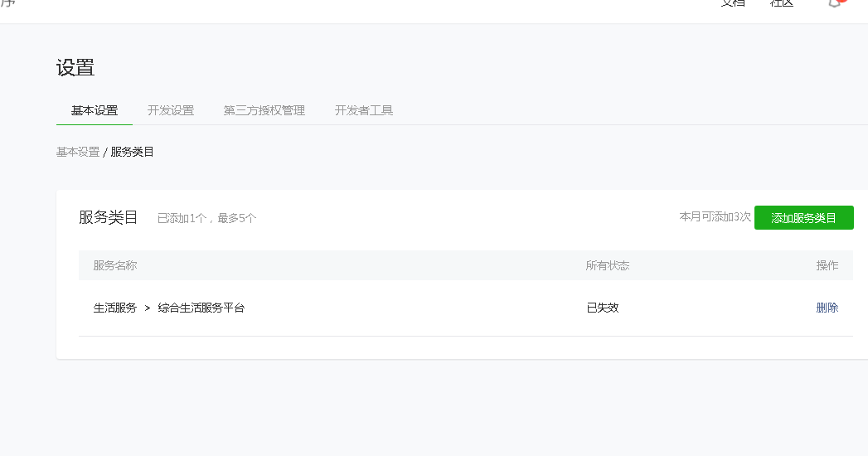Click 服务类目 in the breadcrumb path
This screenshot has height=456, width=868.
[133, 152]
